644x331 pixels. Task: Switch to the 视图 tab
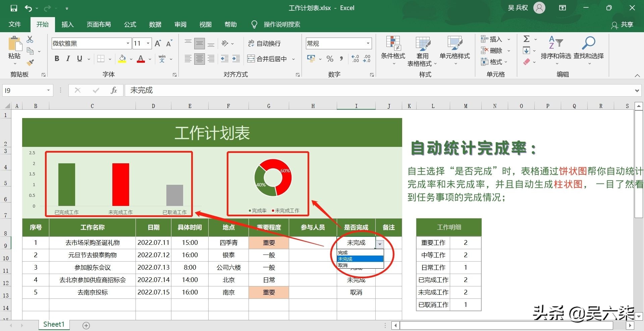(x=206, y=24)
